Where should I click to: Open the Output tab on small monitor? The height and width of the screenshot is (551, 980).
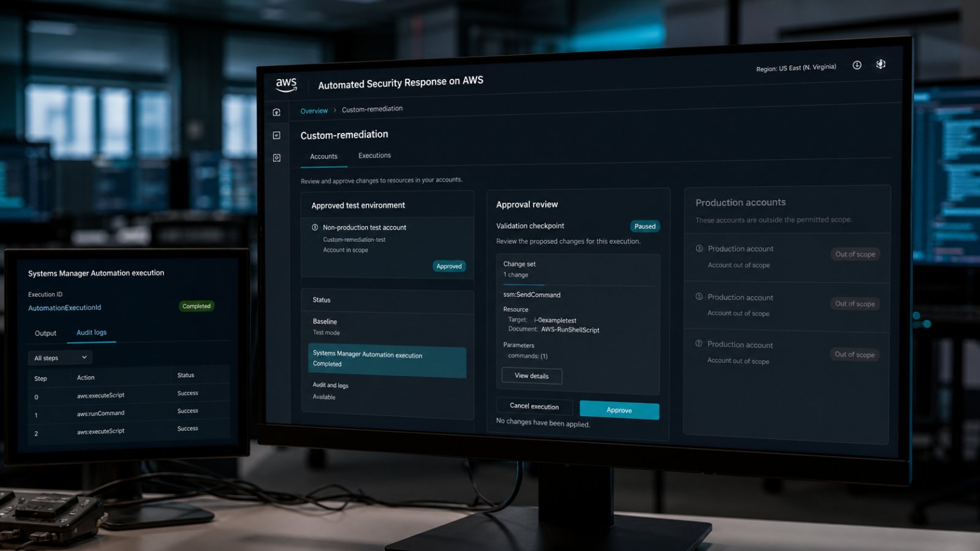pyautogui.click(x=45, y=333)
